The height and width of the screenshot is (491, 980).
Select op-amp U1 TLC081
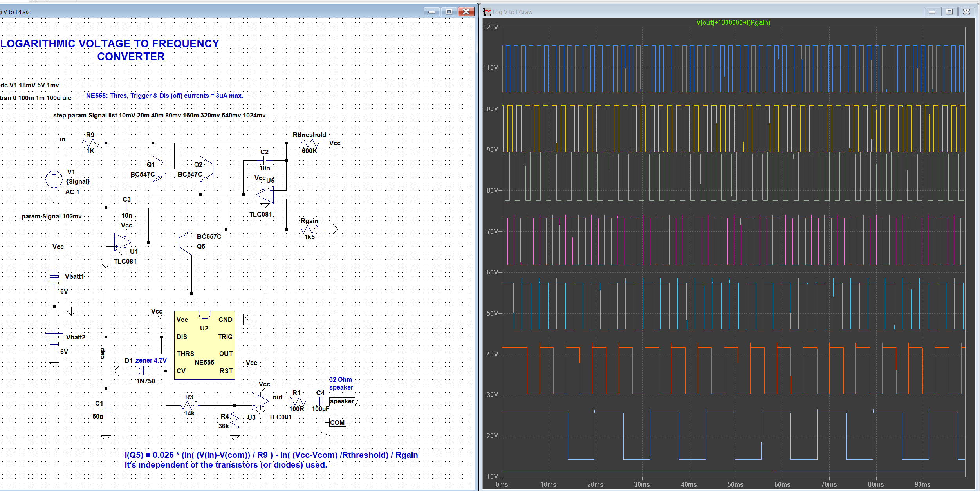point(123,242)
